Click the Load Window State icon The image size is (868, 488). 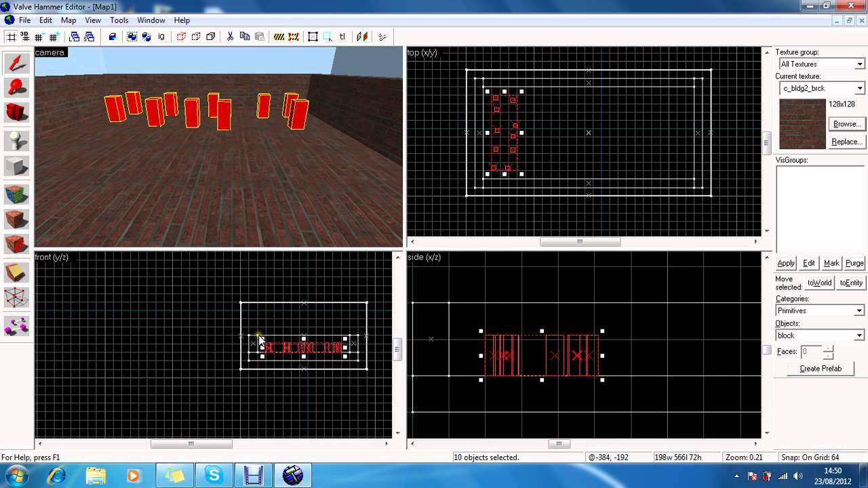[x=73, y=37]
